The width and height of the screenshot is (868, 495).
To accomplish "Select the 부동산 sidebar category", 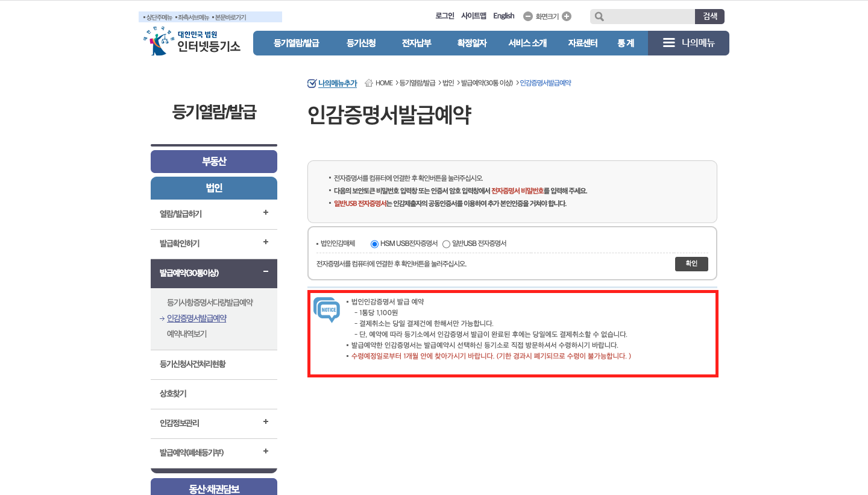I will coord(214,161).
